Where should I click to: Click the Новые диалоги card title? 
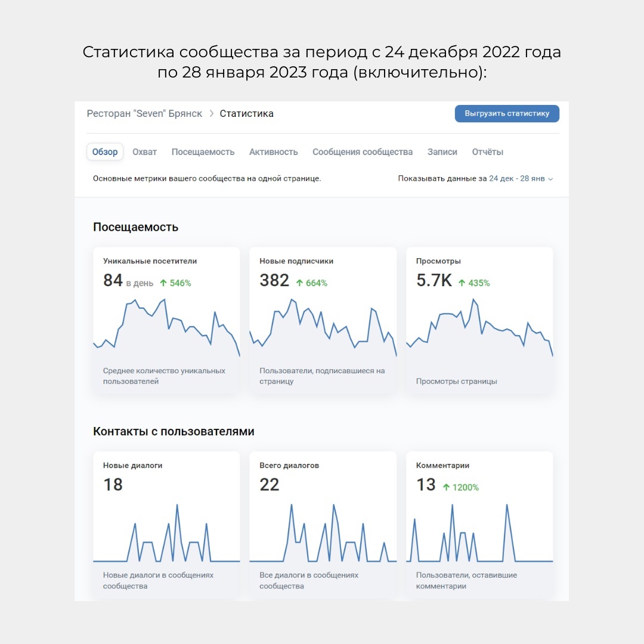click(x=132, y=465)
